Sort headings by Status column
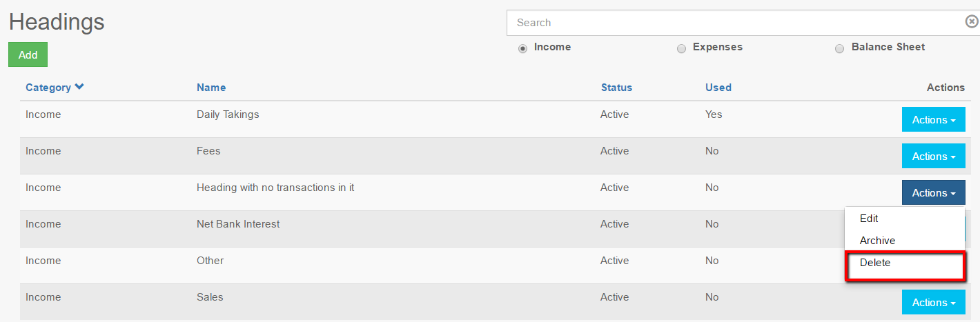The height and width of the screenshot is (322, 980). click(x=616, y=88)
